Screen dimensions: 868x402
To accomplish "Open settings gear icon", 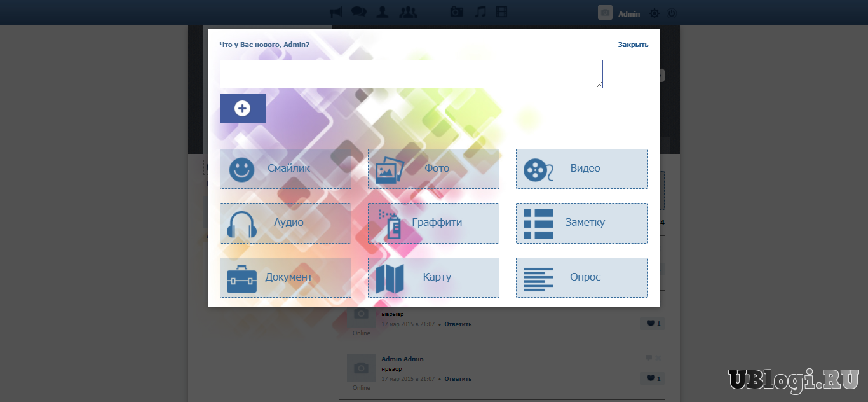I will pos(654,13).
